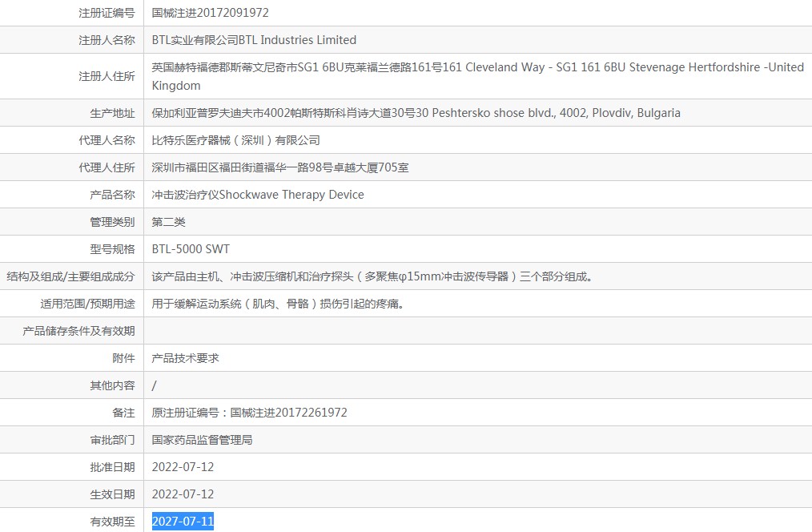Click the 附件 label
Viewport: 812px width, 532px height.
pos(124,358)
